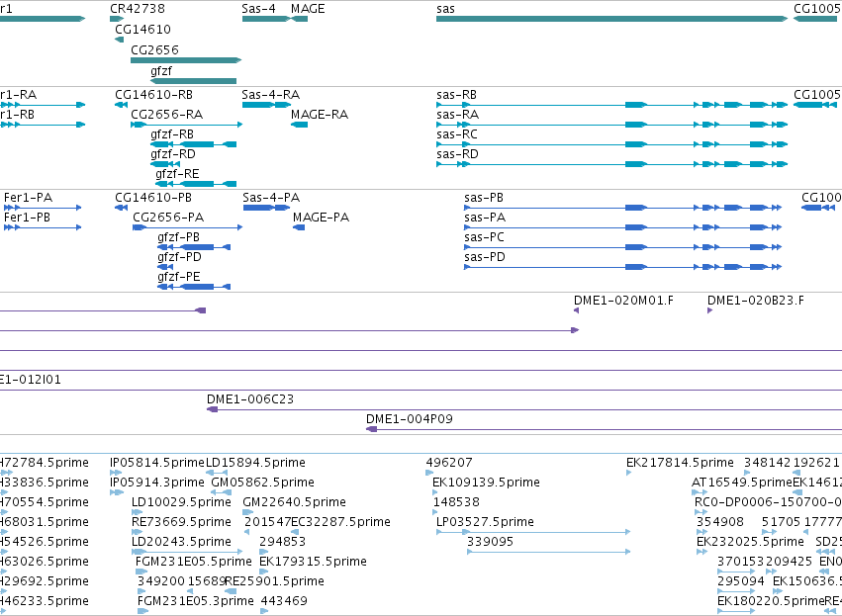Screen dimensions: 842x616
Task: Click the Sas-4-RA transcript label
Action: click(x=271, y=95)
